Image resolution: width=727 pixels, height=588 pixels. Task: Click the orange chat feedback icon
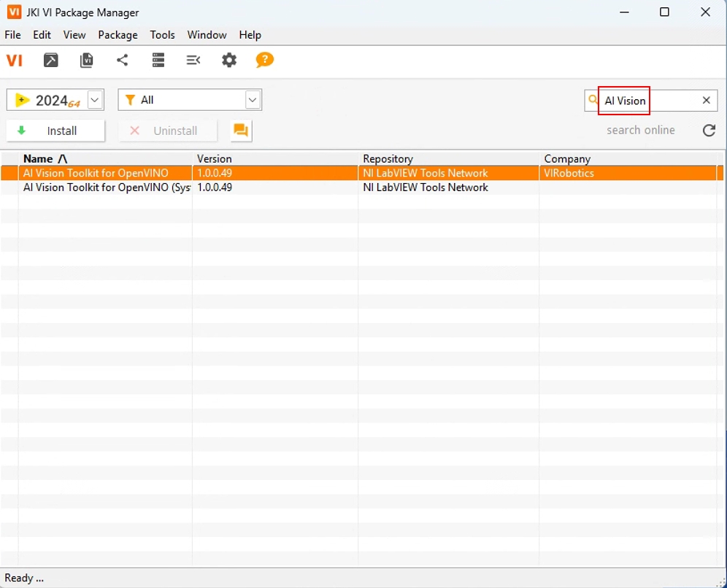pyautogui.click(x=241, y=131)
